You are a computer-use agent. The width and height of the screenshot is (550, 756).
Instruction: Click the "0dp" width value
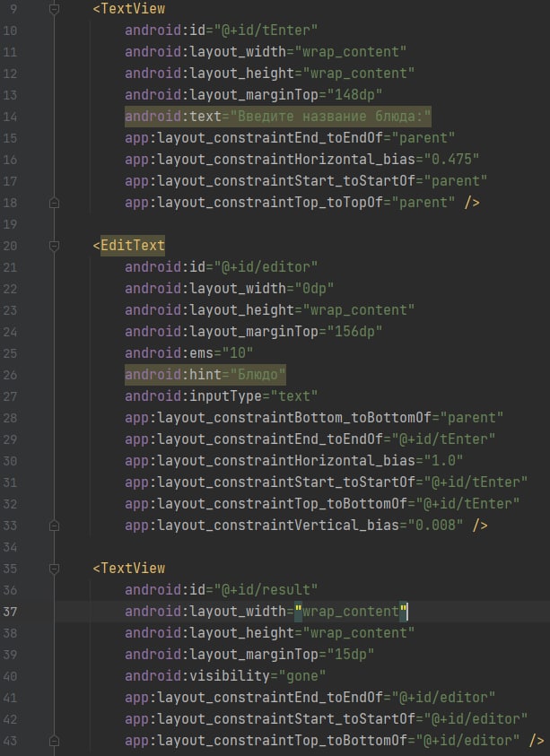coord(314,289)
